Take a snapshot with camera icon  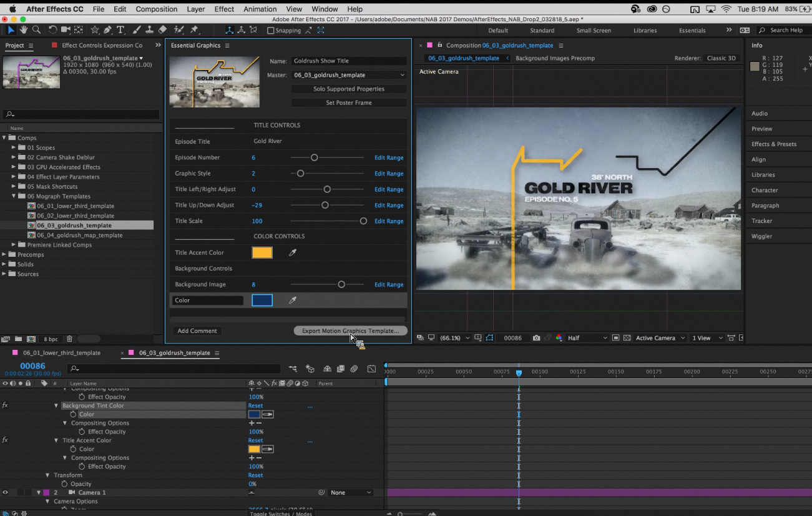pos(536,338)
